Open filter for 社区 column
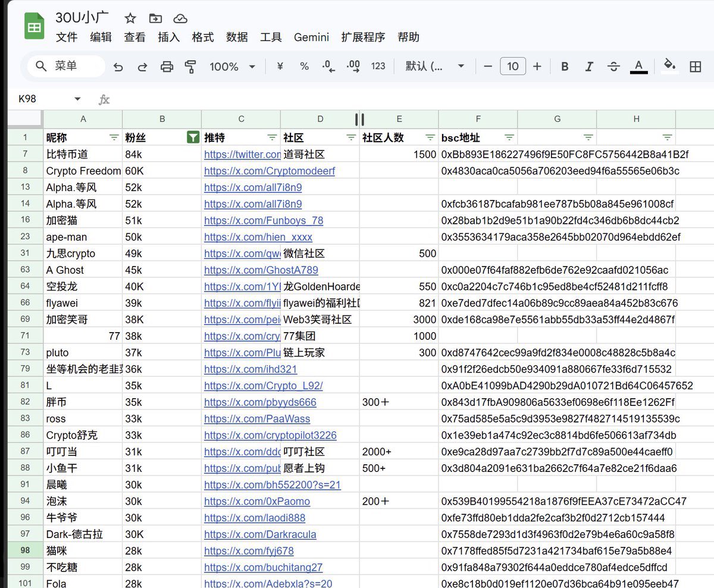This screenshot has width=714, height=588. [351, 137]
